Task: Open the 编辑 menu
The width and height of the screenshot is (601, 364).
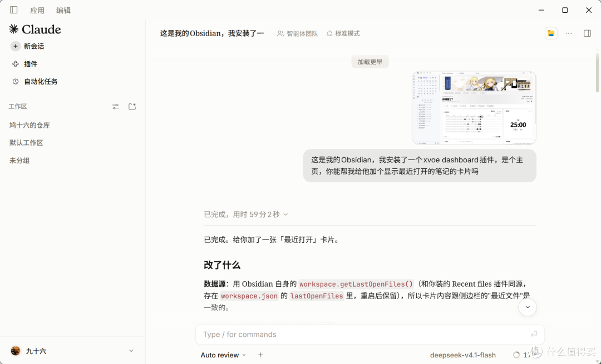Action: click(x=63, y=11)
